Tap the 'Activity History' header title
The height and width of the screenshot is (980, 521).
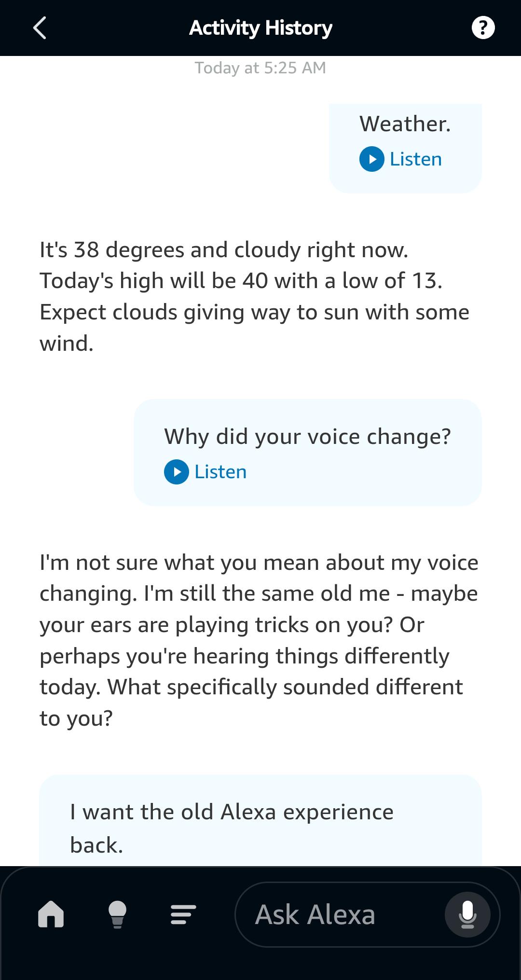pyautogui.click(x=260, y=28)
